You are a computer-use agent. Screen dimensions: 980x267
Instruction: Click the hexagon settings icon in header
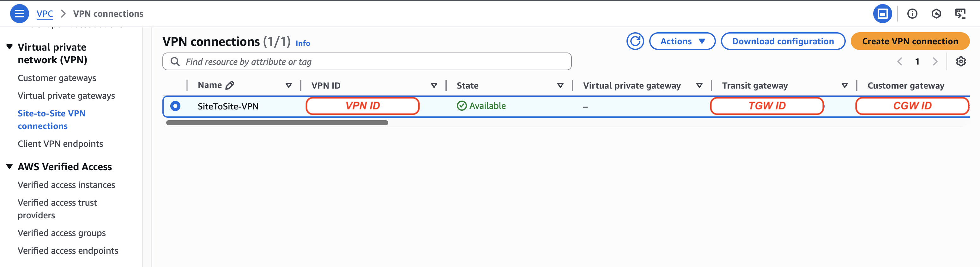click(936, 14)
